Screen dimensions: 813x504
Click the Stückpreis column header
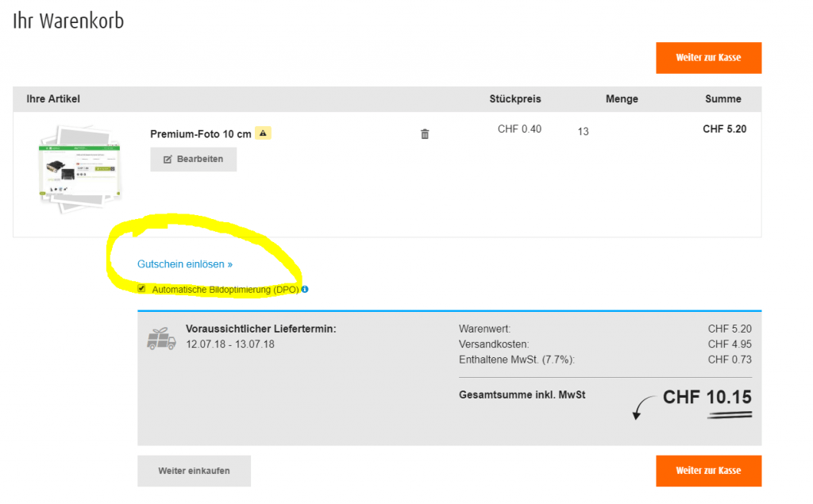click(514, 98)
